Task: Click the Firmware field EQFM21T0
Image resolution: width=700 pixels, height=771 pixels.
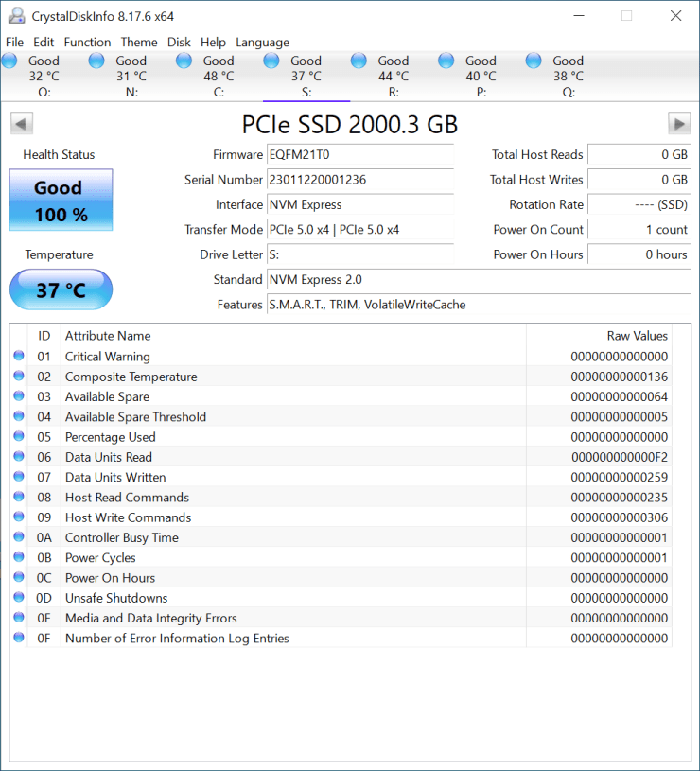Action: [x=359, y=155]
